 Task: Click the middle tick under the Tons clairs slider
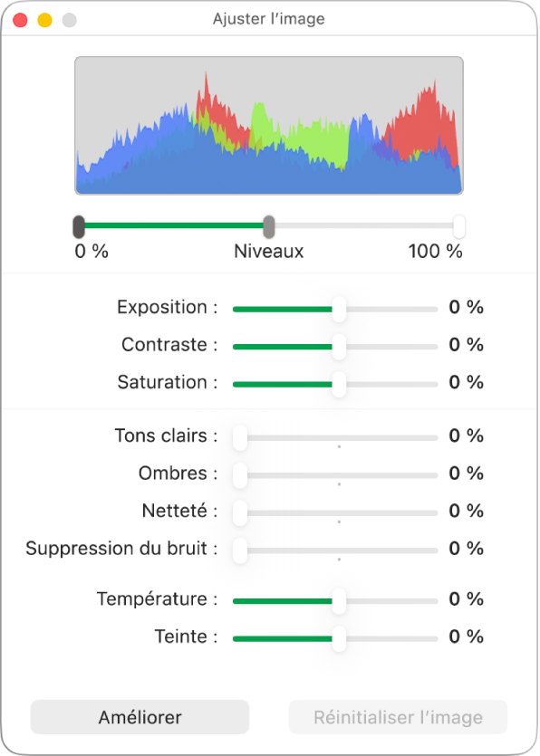(339, 447)
